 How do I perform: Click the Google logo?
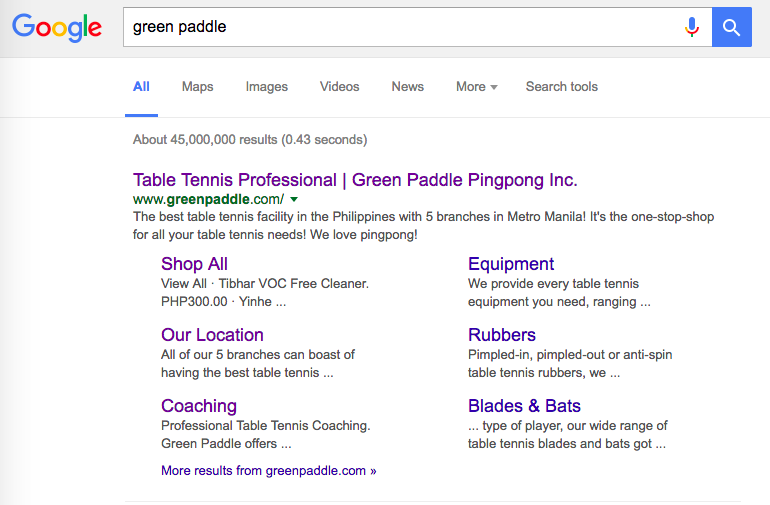[57, 28]
